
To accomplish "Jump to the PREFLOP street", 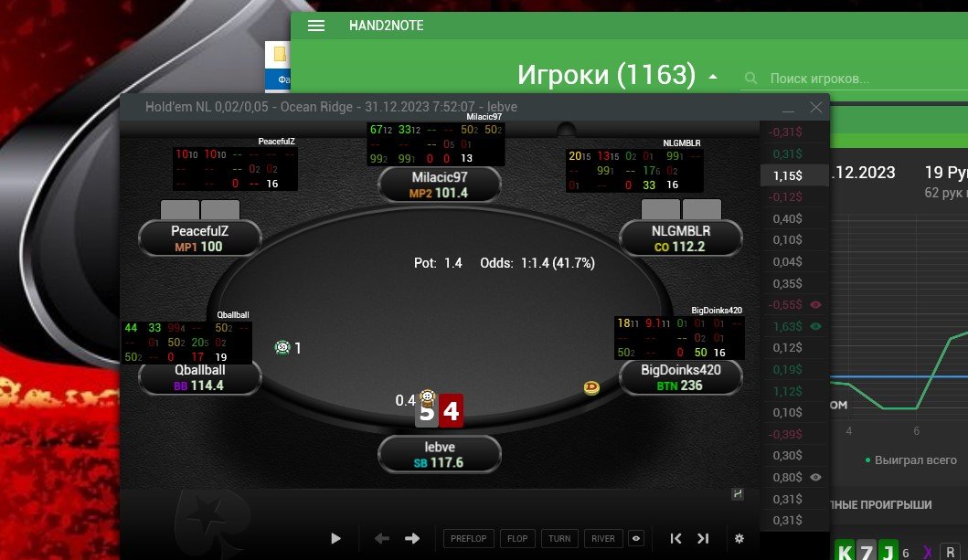I will click(469, 538).
